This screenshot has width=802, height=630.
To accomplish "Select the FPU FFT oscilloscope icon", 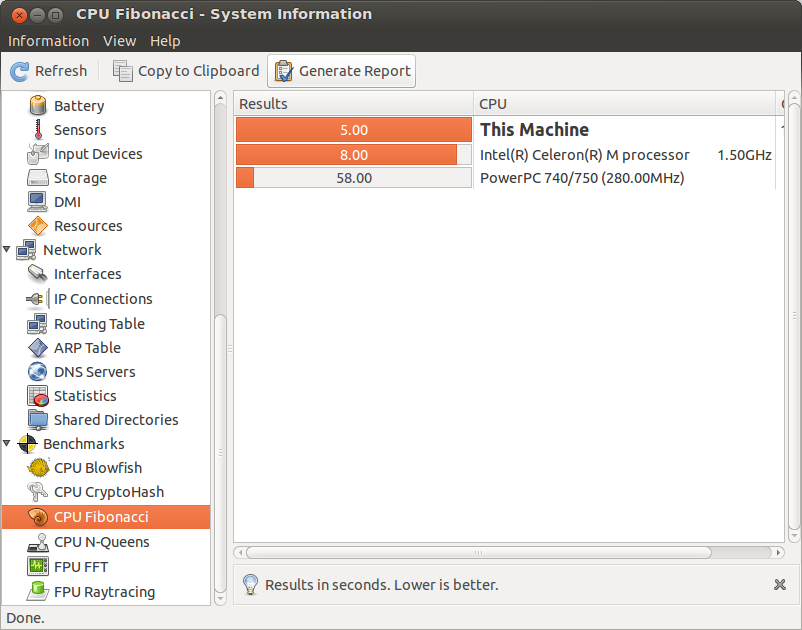I will pos(38,567).
